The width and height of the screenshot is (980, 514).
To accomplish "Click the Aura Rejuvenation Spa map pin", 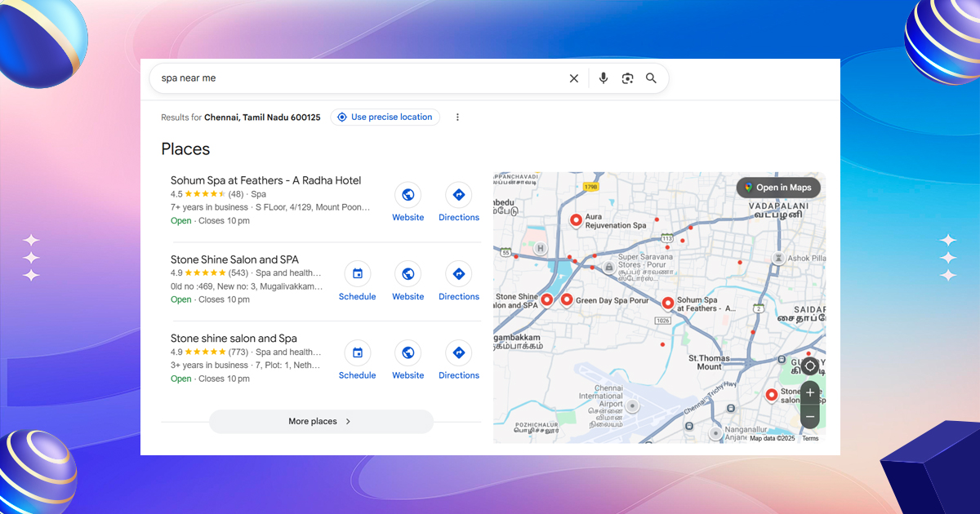I will [x=575, y=220].
